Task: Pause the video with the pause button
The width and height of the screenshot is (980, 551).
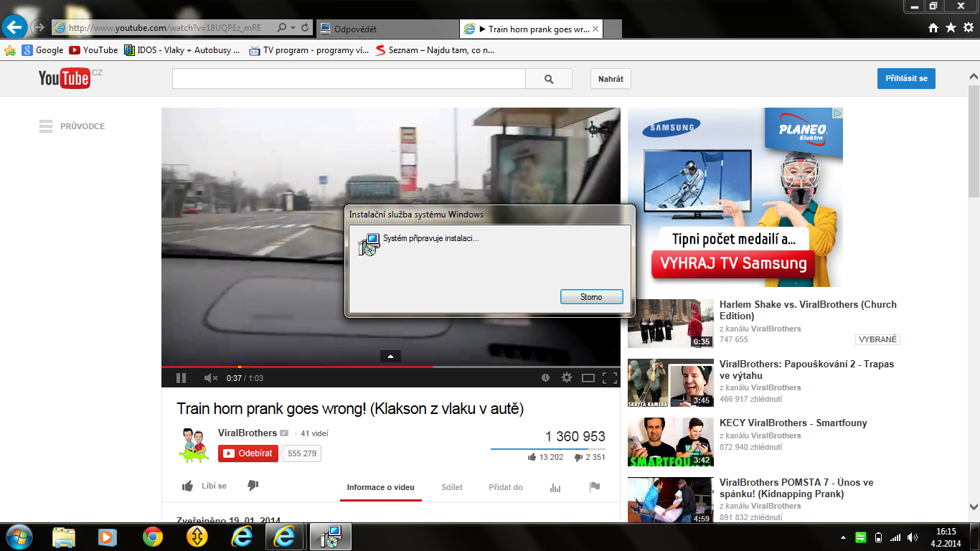Action: point(181,377)
